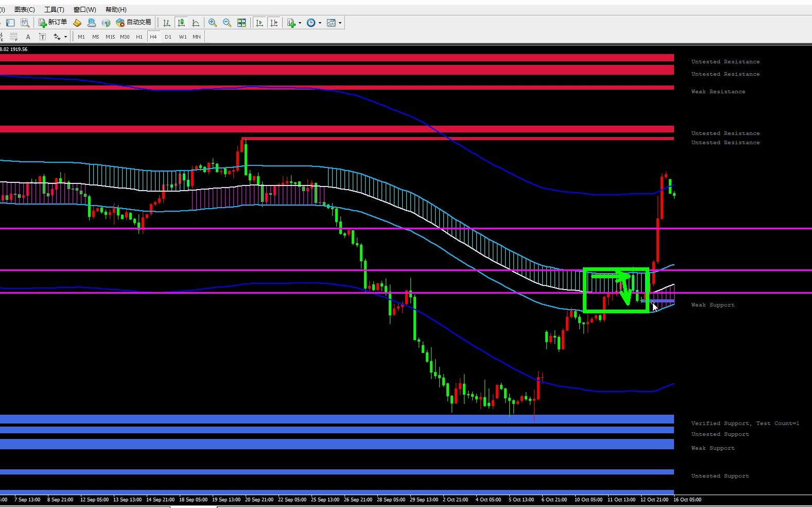Expand the arrows tool dropdown
Screen dimensions: 812x508
65,37
